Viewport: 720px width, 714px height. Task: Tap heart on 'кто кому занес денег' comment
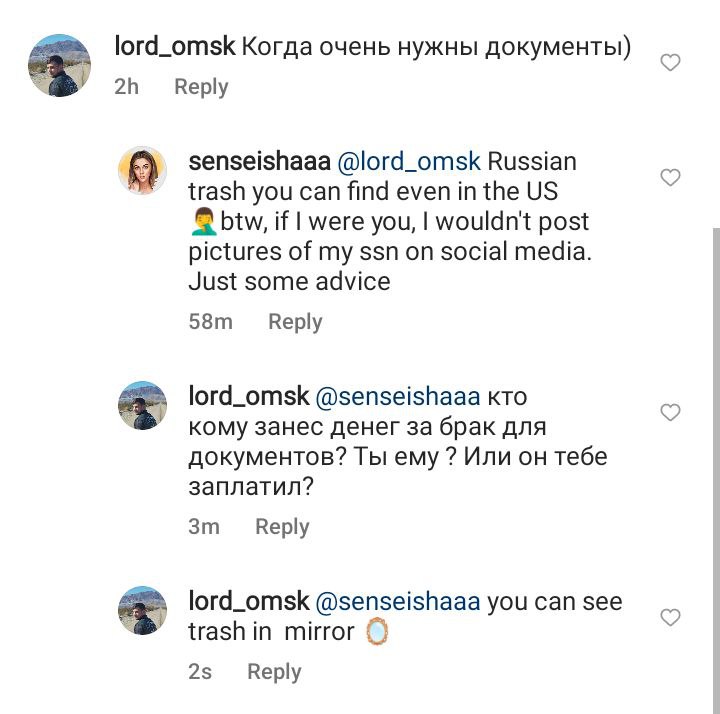[x=671, y=412]
